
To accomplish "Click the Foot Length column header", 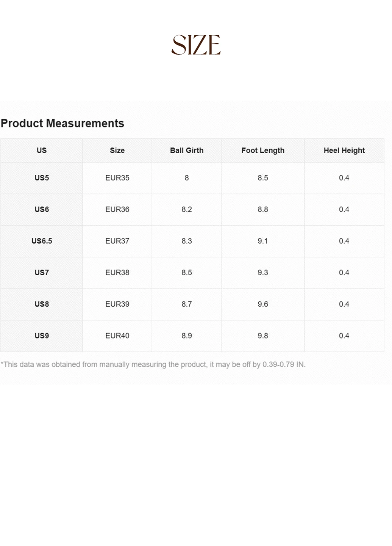I will 263,151.
